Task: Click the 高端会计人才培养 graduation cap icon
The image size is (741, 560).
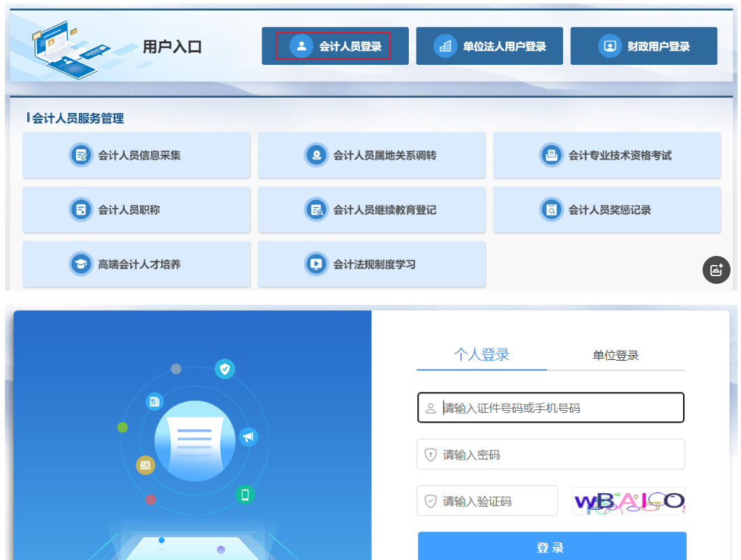Action: pos(80,264)
